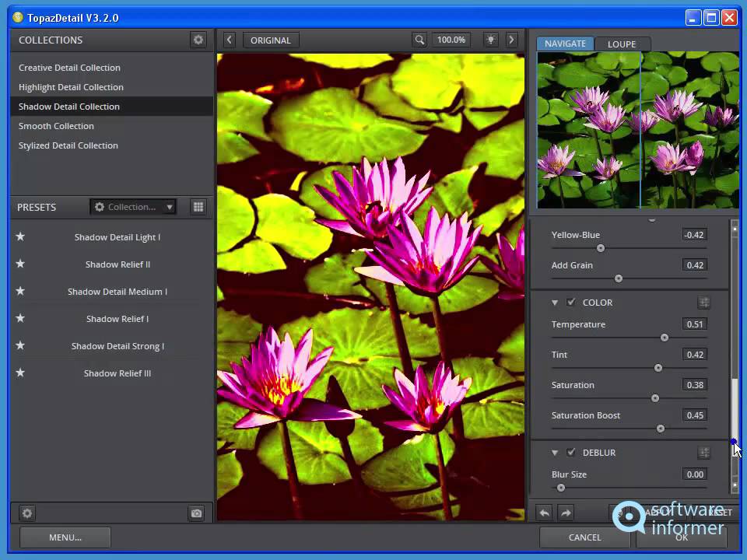Apply the Shadow Relief I preset
The height and width of the screenshot is (560, 747).
pyautogui.click(x=117, y=319)
